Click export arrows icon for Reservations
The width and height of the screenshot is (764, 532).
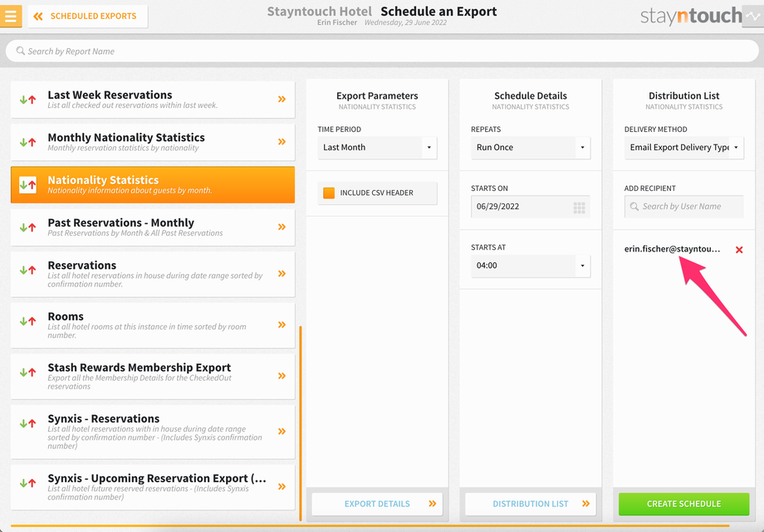click(27, 270)
